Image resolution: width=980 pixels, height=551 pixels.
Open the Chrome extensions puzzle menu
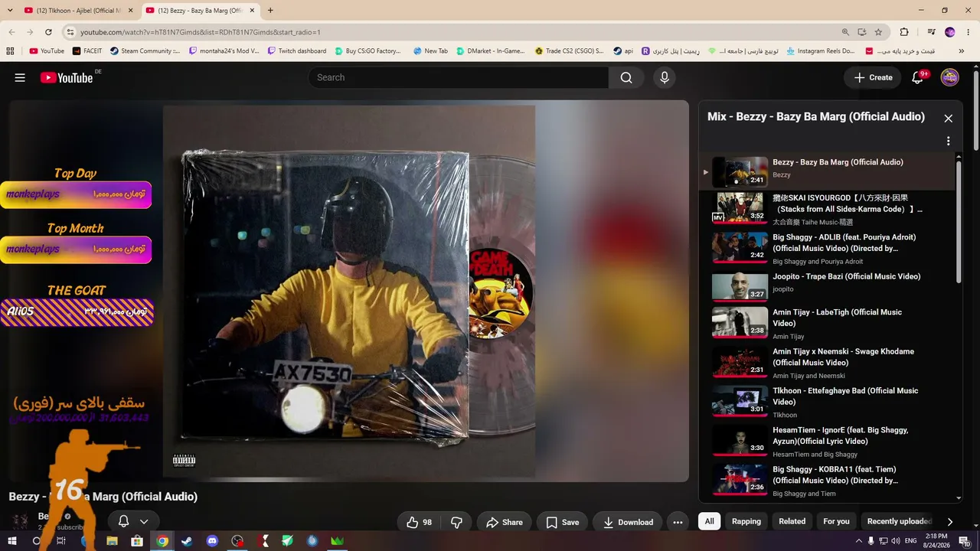(x=904, y=32)
